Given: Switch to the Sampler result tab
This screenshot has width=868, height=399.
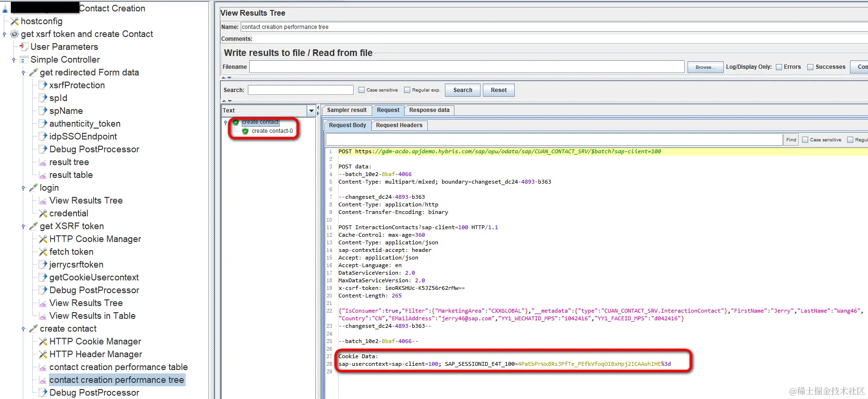Looking at the screenshot, I should pos(347,110).
